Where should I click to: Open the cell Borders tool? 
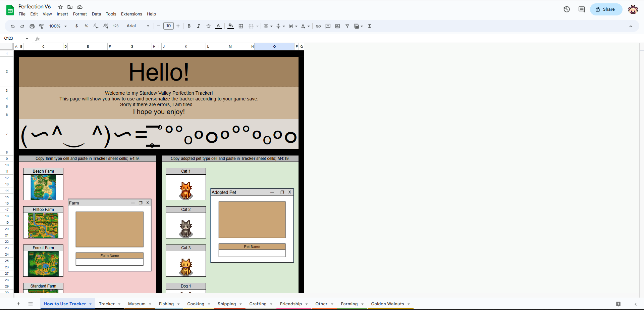[241, 26]
